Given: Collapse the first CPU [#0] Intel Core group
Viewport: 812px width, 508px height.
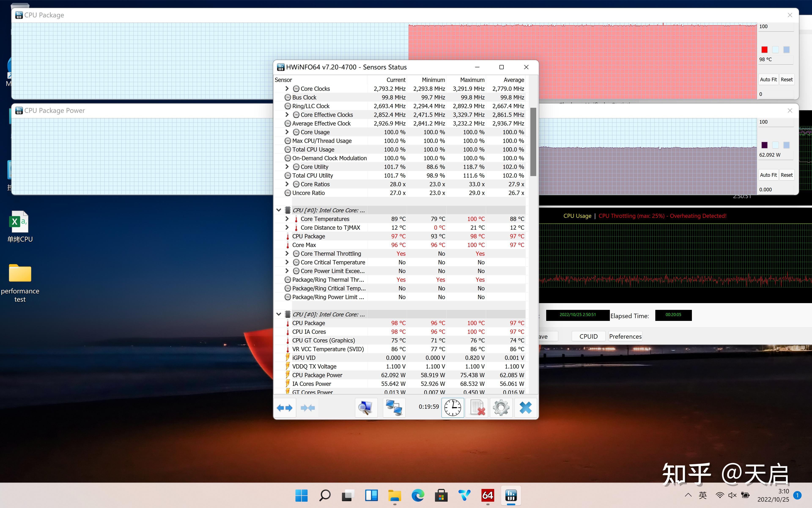Looking at the screenshot, I should coord(278,210).
